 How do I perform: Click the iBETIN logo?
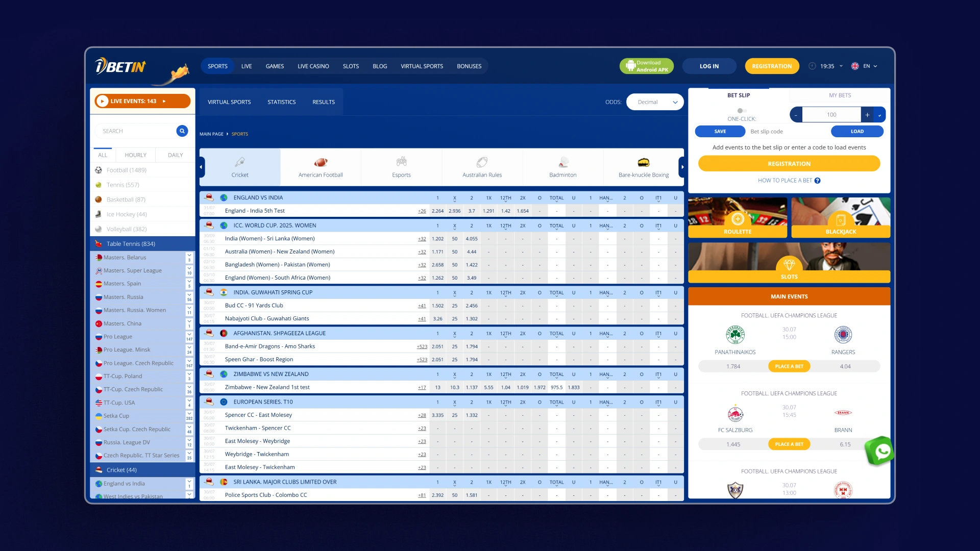click(120, 66)
